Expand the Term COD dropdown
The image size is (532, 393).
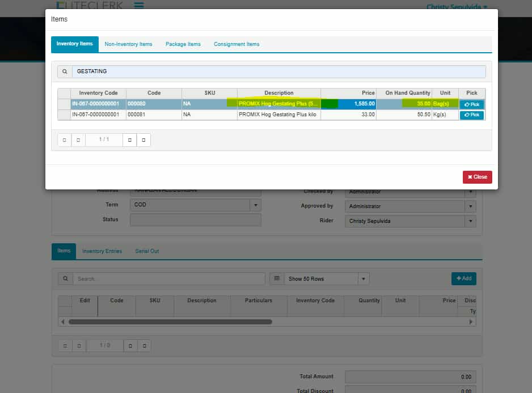point(255,205)
